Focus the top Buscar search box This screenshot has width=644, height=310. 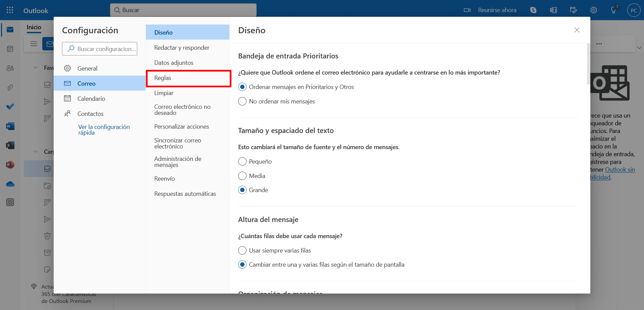(183, 10)
